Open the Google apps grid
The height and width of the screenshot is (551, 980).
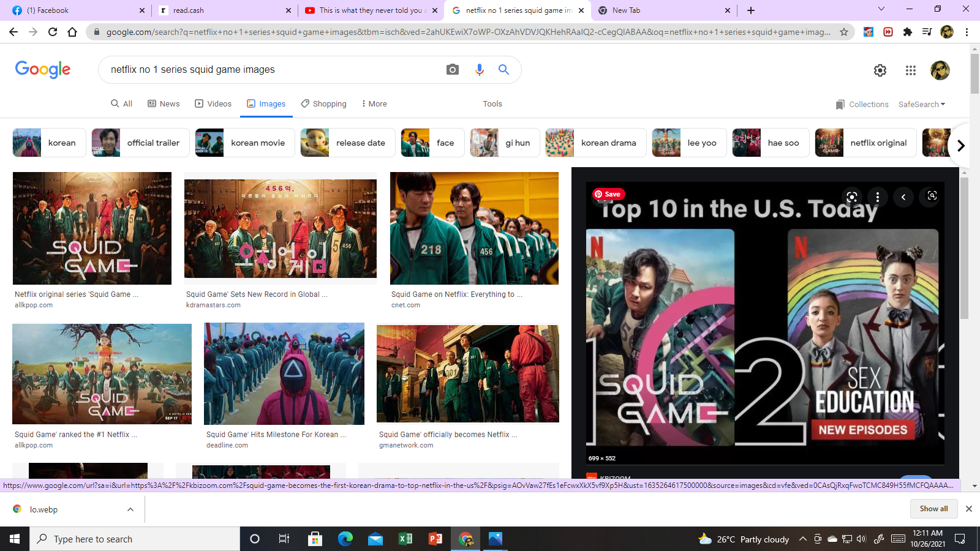coord(911,70)
